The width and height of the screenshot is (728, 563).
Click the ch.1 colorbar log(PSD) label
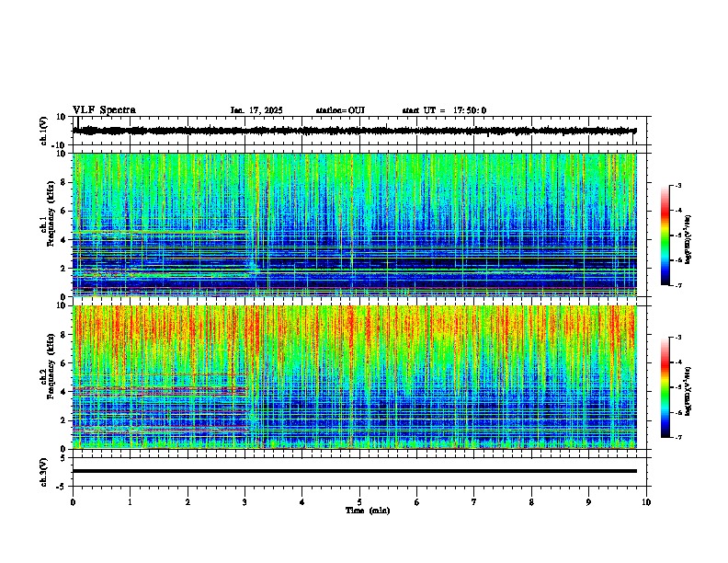click(x=688, y=240)
